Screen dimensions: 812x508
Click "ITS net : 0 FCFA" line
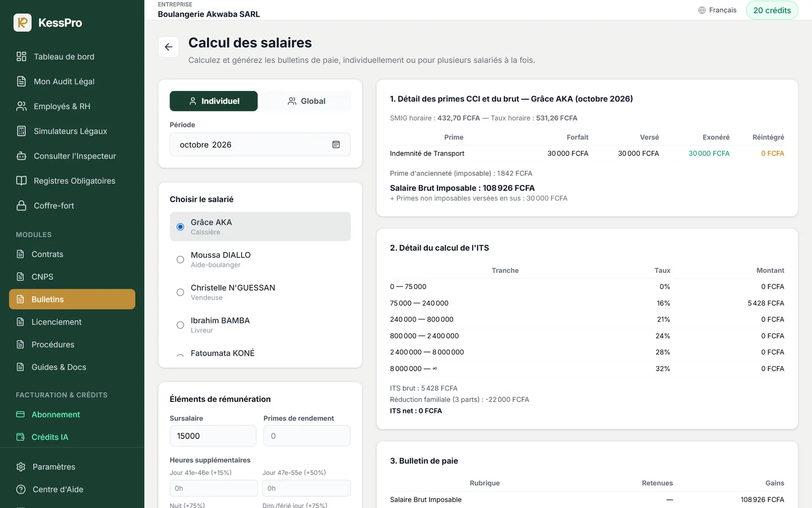pyautogui.click(x=416, y=411)
